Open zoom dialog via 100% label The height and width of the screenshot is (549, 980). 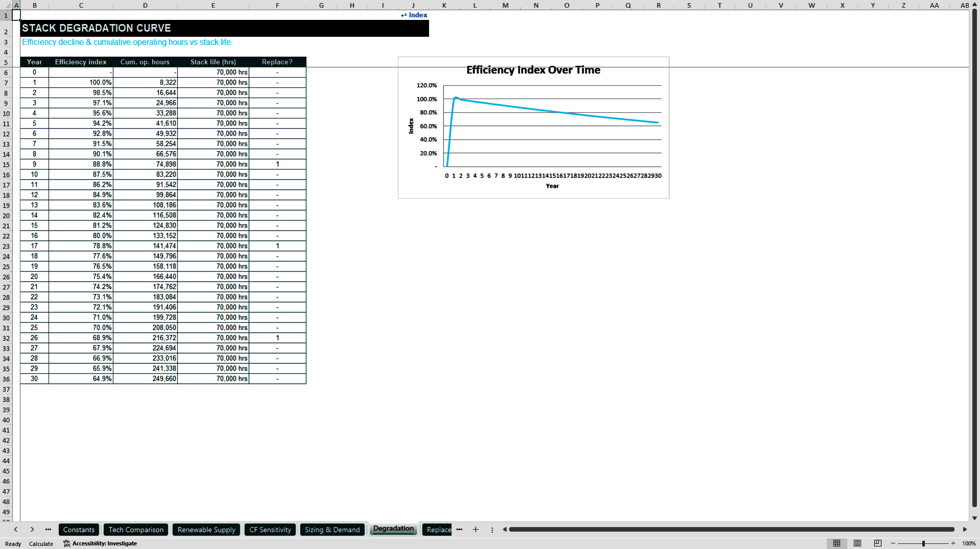[x=968, y=543]
